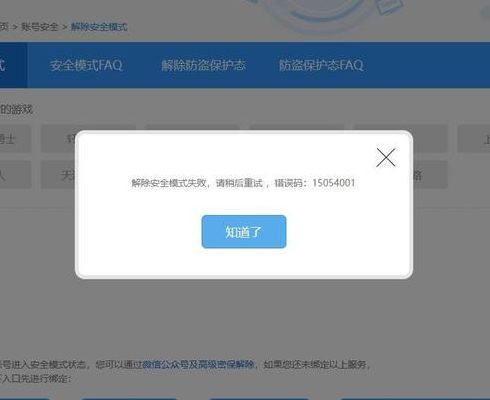Click the 的游戏 section heading

tap(16, 109)
